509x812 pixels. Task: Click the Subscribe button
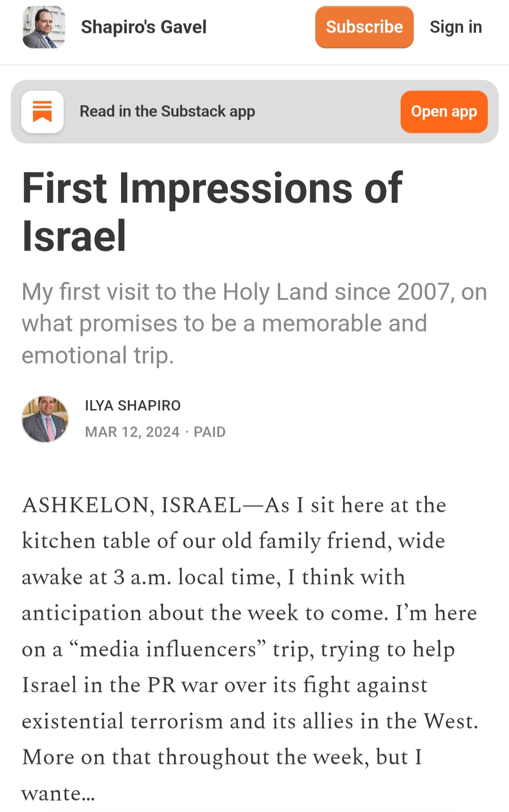coord(364,27)
